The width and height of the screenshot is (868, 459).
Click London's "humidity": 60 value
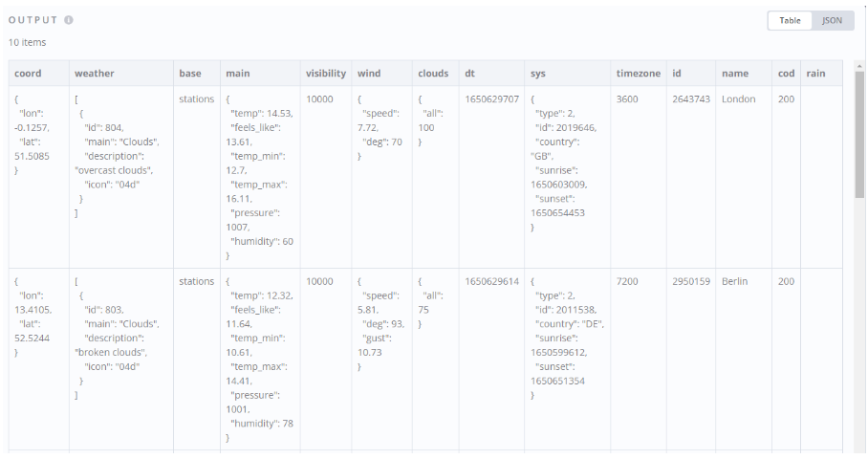pos(261,241)
